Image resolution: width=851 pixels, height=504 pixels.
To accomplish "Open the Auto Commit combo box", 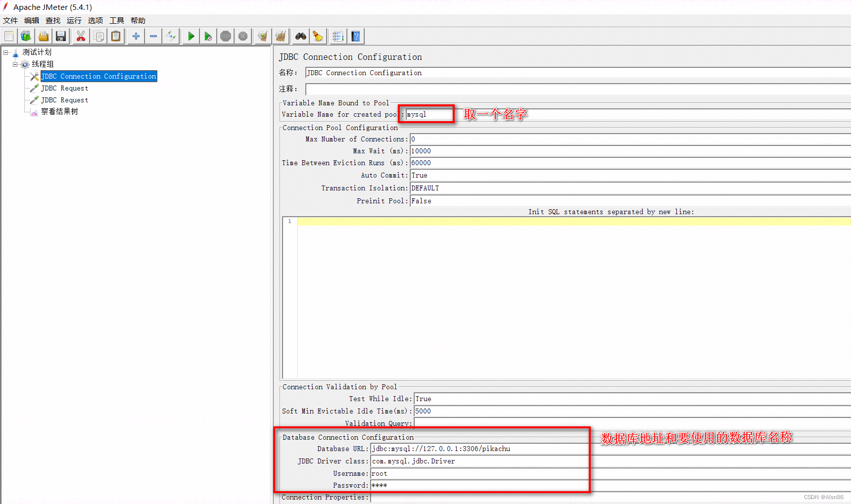I will click(x=630, y=175).
